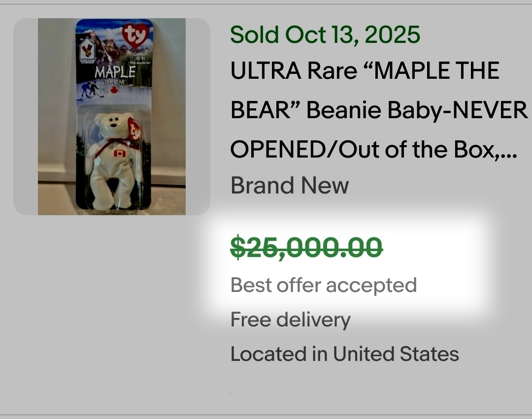
Task: Click the red Ty tag on bear's ear
Action: 134,129
